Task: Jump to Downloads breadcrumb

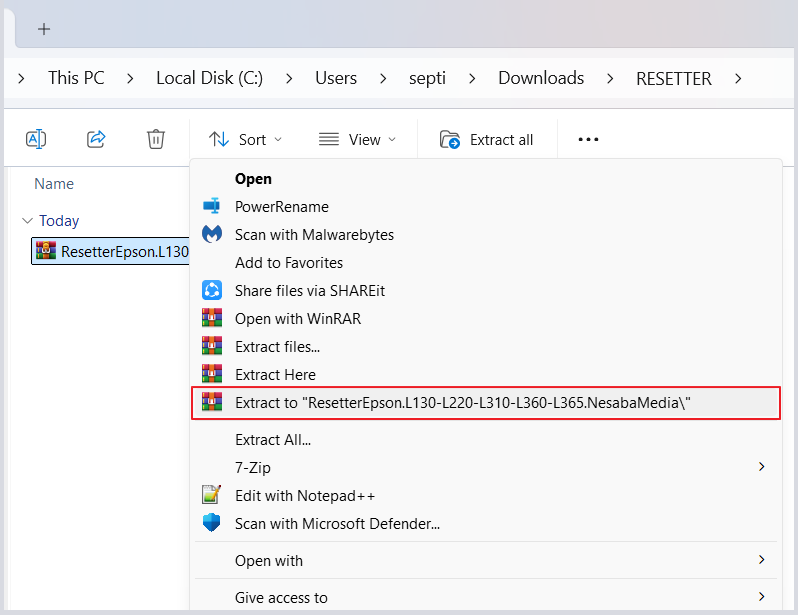Action: (x=541, y=78)
